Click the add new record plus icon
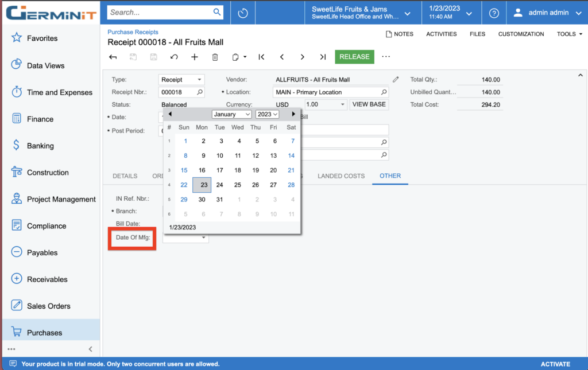Viewport: 588px width, 370px height. click(195, 57)
